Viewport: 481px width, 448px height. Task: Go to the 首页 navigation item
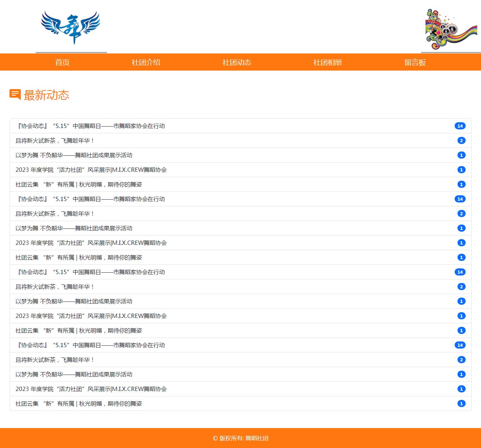point(62,62)
